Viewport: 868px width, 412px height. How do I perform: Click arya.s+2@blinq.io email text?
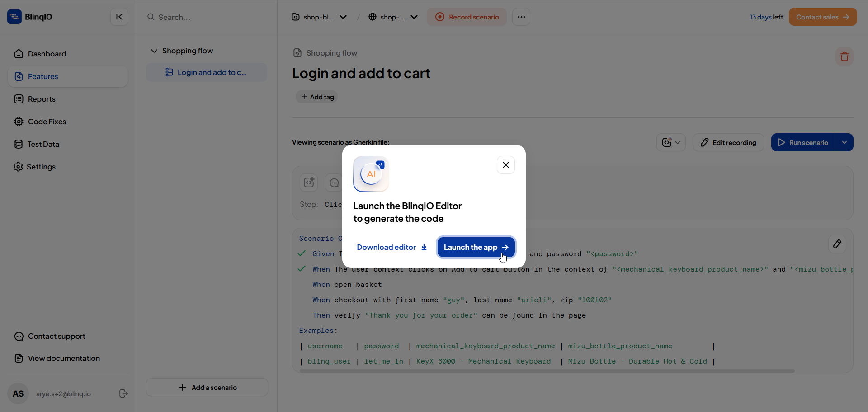[63, 394]
